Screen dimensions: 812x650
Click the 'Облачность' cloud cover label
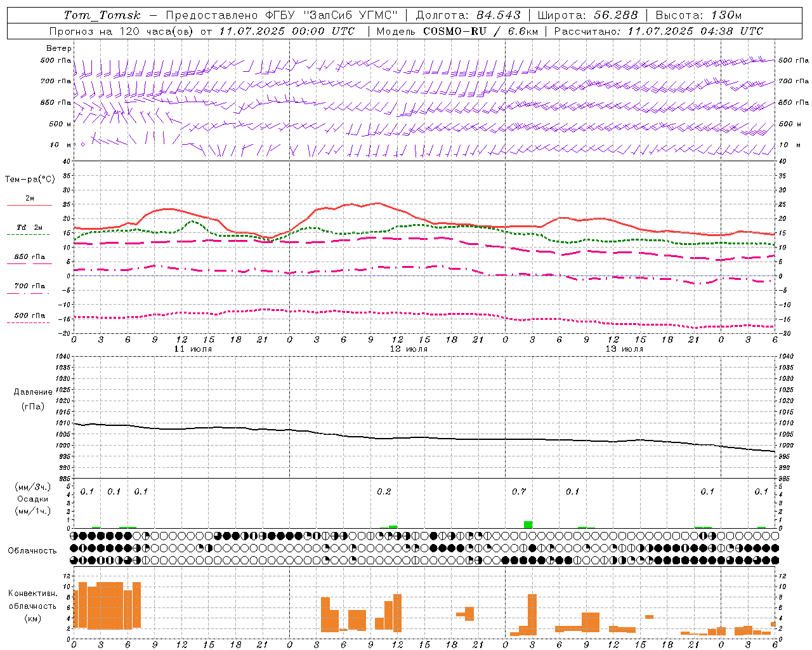coord(32,551)
